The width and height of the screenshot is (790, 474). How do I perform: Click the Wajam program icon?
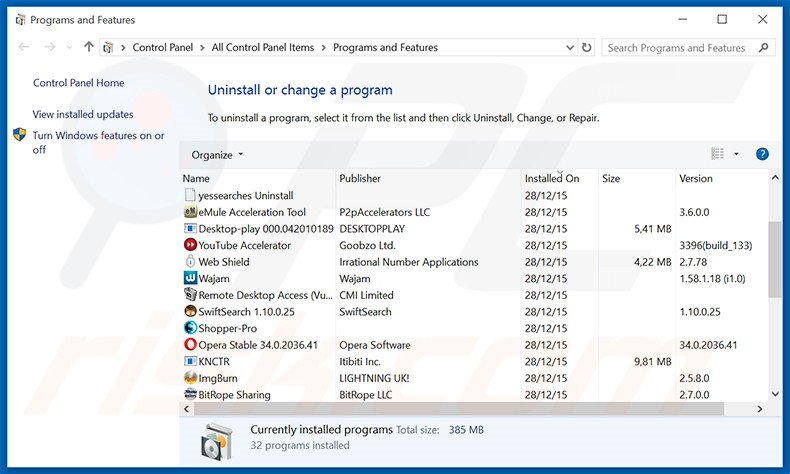190,278
